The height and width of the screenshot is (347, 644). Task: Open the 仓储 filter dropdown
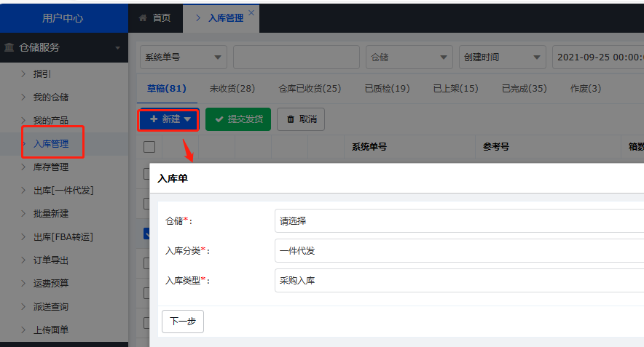tap(409, 57)
